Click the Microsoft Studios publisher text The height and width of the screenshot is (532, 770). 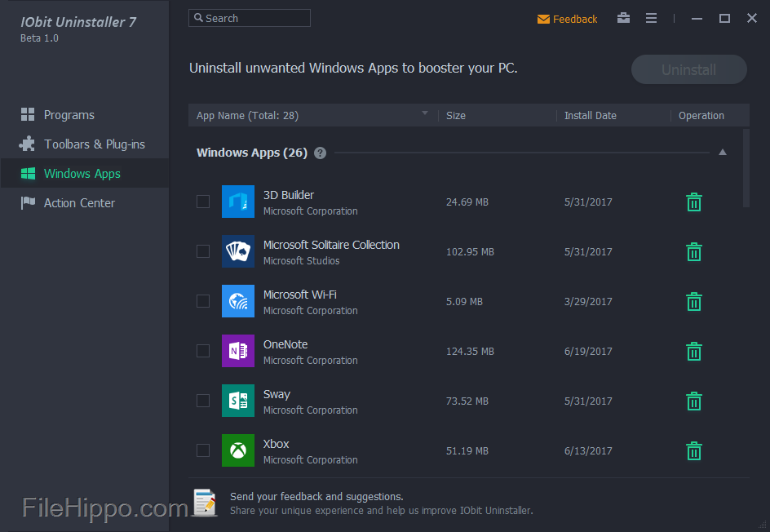point(302,261)
